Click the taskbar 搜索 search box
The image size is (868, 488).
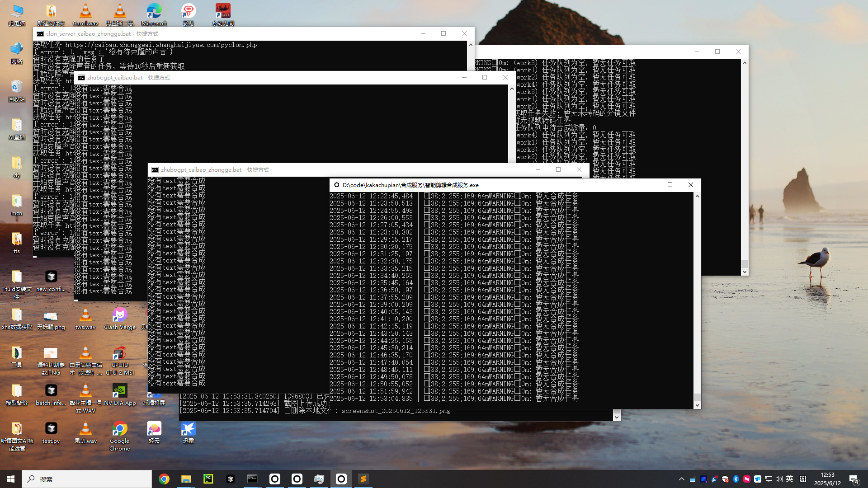click(x=87, y=479)
